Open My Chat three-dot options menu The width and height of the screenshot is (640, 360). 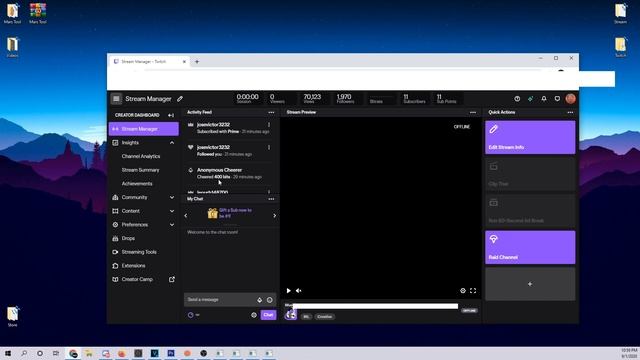271,199
